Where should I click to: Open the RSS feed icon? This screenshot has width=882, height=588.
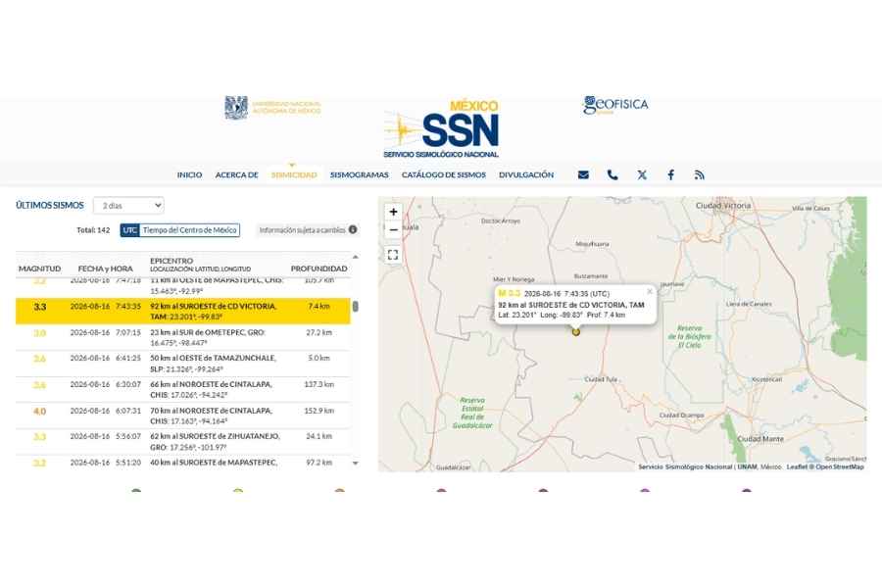[699, 175]
